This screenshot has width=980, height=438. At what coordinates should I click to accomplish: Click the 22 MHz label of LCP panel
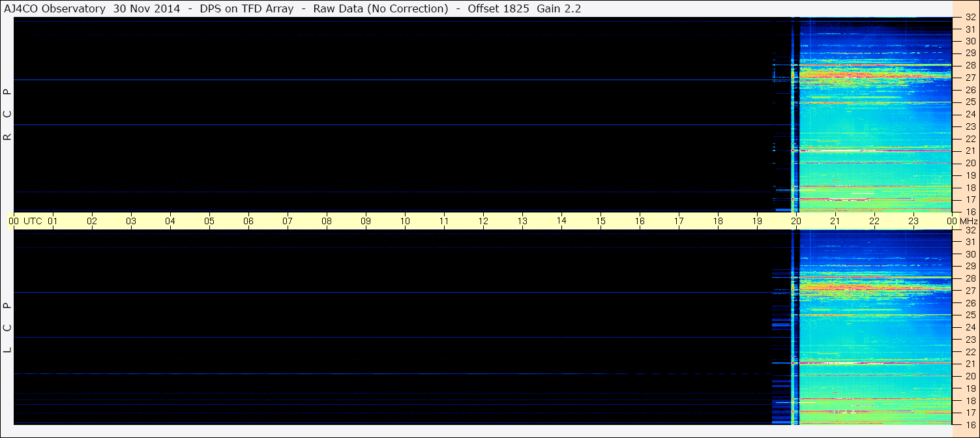coord(970,352)
